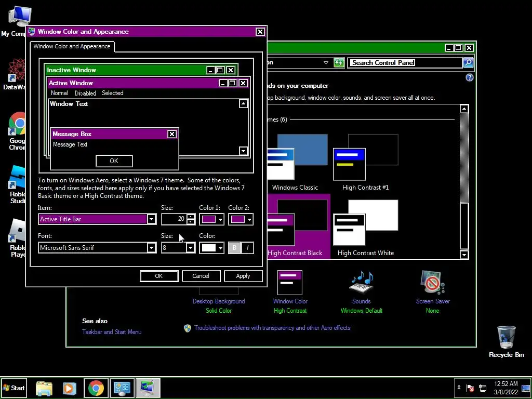Image resolution: width=532 pixels, height=399 pixels.
Task: Switch to the Control Panel taskbar item
Action: pos(122,388)
